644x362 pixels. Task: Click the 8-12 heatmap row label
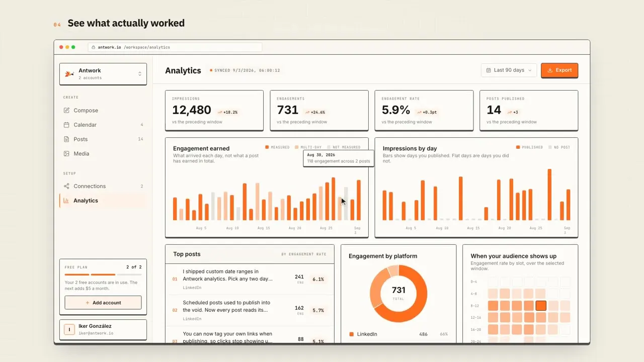475,306
